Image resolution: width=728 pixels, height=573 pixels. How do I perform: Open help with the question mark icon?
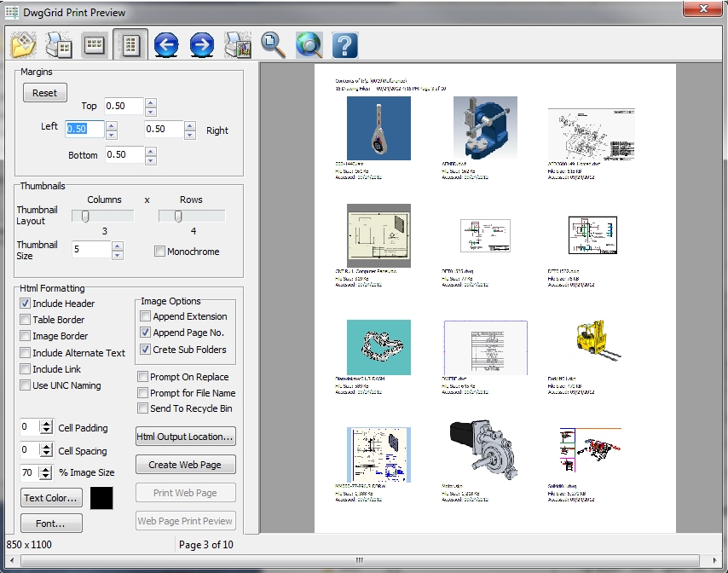click(x=344, y=44)
